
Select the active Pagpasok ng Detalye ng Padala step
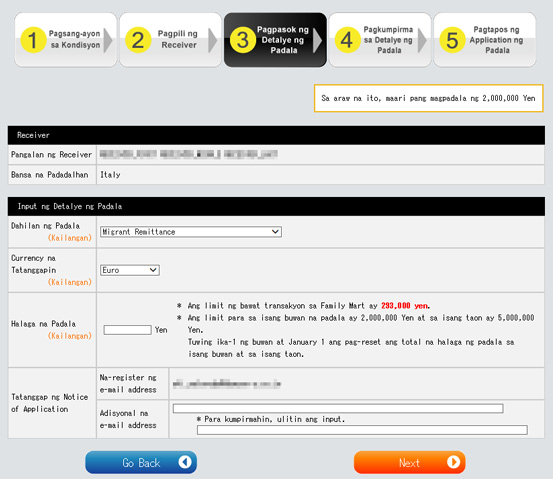(x=275, y=40)
